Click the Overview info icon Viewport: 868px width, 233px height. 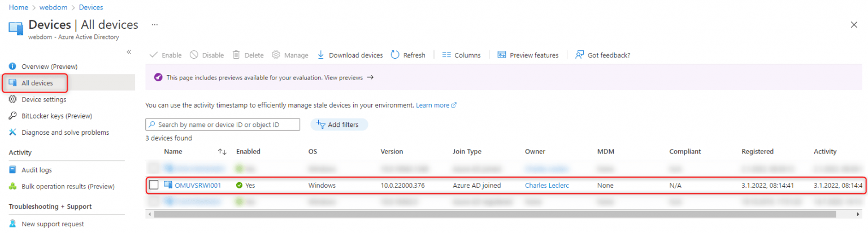(13, 67)
